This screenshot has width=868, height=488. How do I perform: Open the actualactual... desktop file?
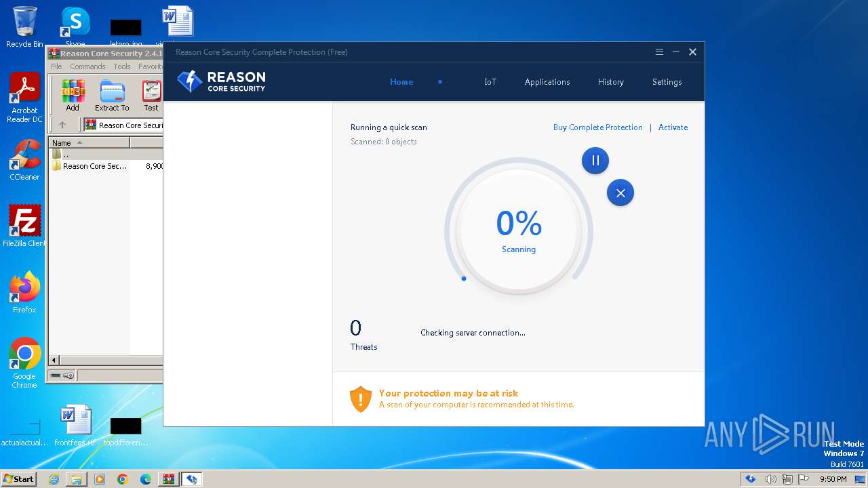click(x=24, y=432)
